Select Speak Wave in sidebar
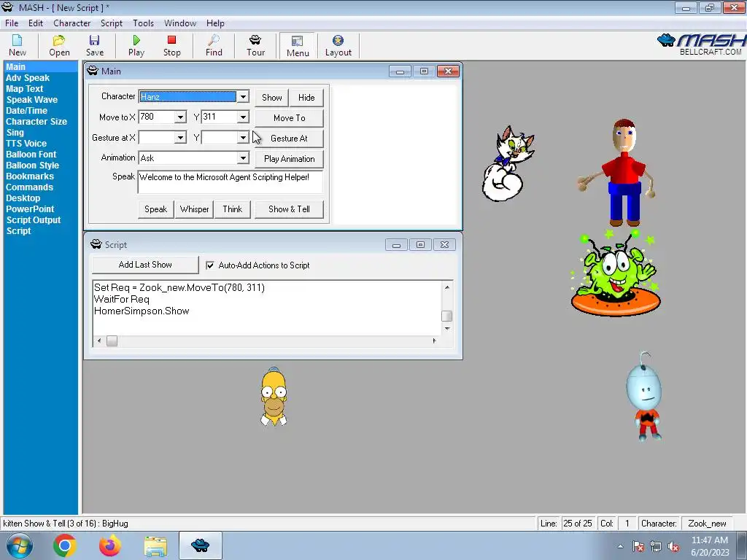This screenshot has width=747, height=560. pyautogui.click(x=32, y=99)
